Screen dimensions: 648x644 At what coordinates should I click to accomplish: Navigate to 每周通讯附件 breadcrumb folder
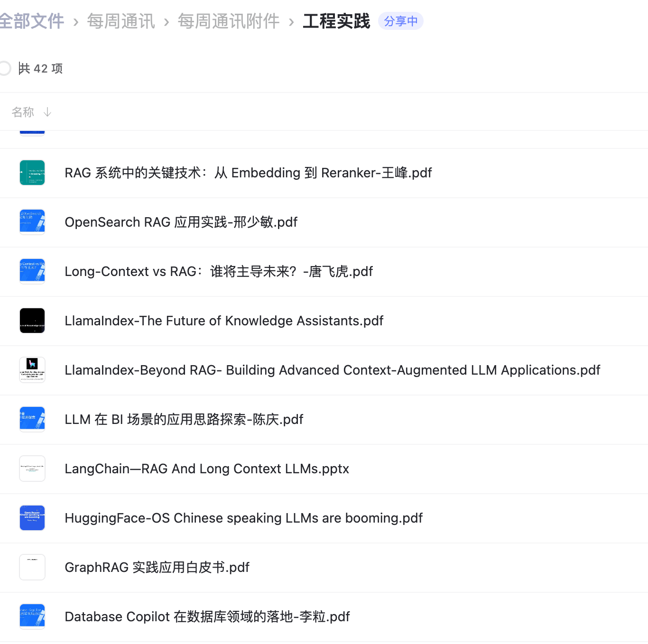pos(229,21)
